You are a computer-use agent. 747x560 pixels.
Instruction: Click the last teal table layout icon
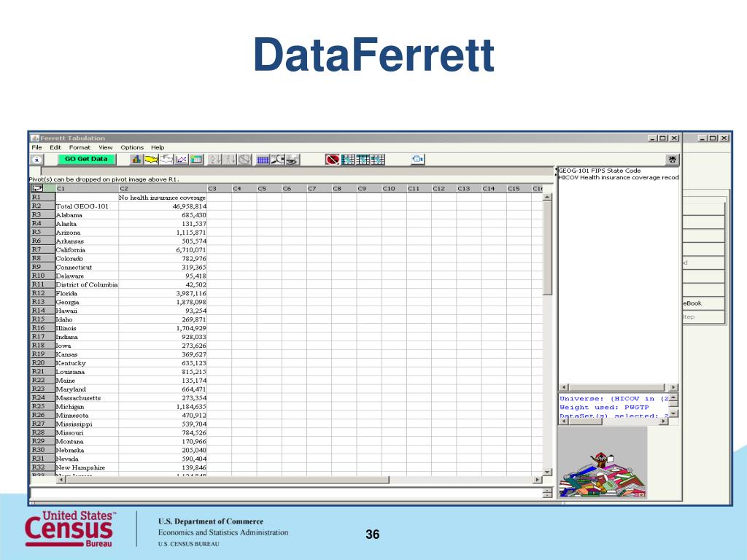tap(378, 160)
